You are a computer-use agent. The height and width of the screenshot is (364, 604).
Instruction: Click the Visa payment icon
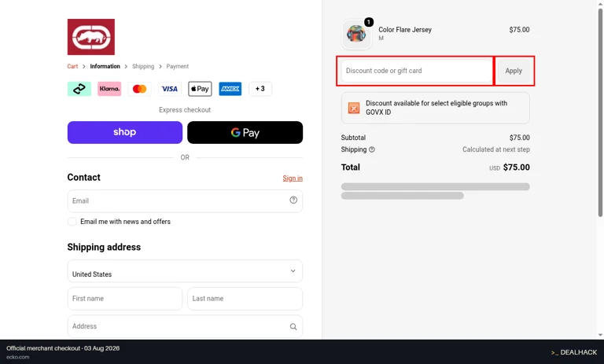(170, 89)
